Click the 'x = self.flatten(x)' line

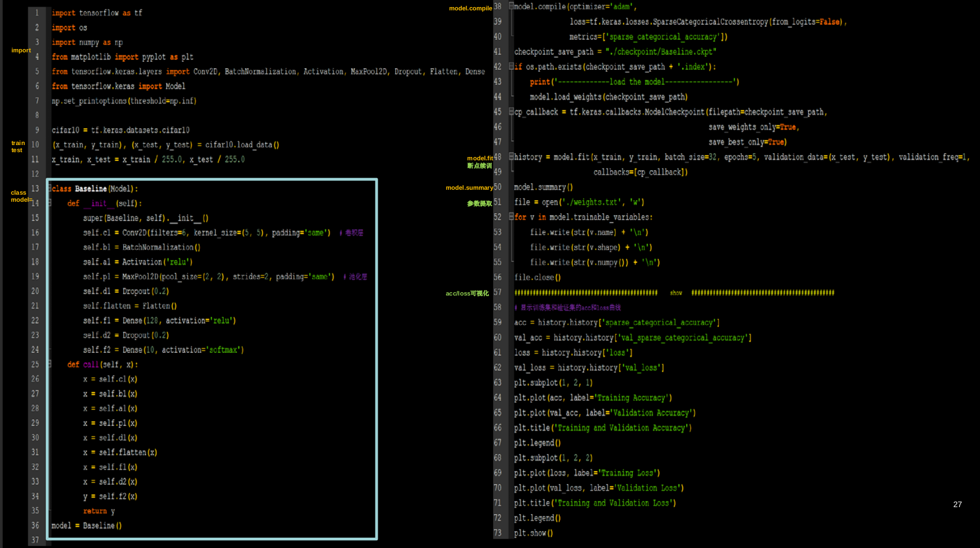click(120, 453)
